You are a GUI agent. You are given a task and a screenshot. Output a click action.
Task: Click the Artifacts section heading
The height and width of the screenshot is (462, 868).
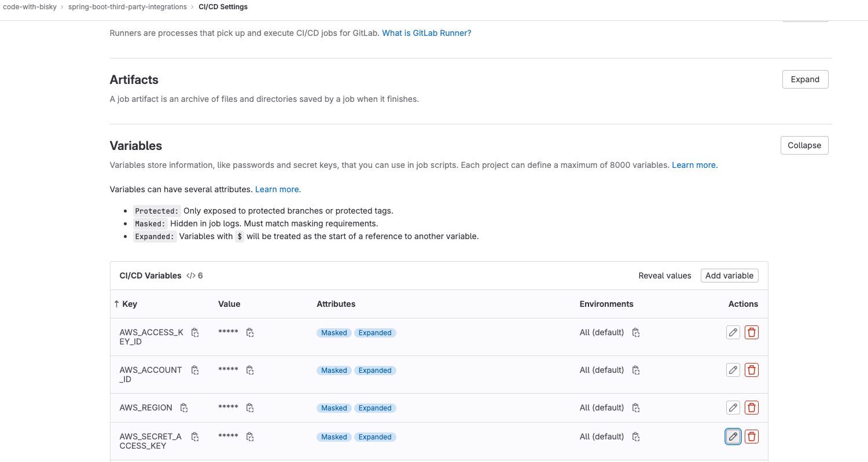134,80
